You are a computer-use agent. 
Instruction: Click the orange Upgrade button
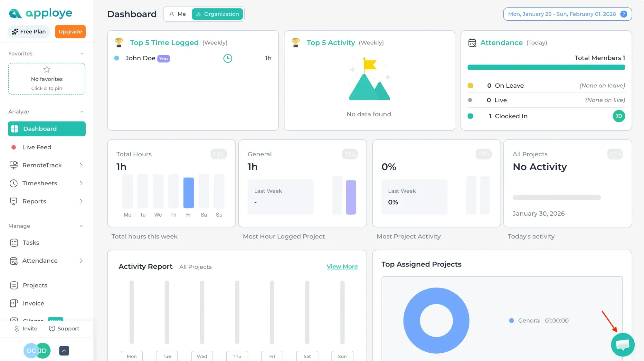70,32
